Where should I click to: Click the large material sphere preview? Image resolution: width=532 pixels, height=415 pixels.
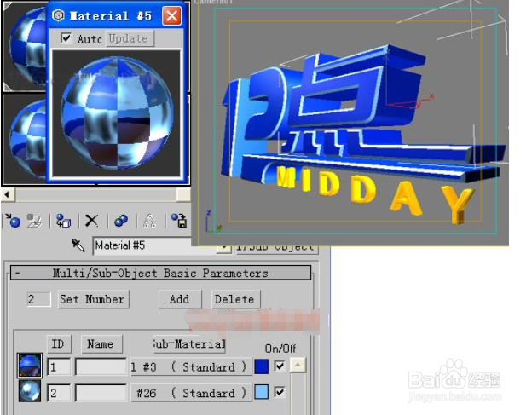117,112
